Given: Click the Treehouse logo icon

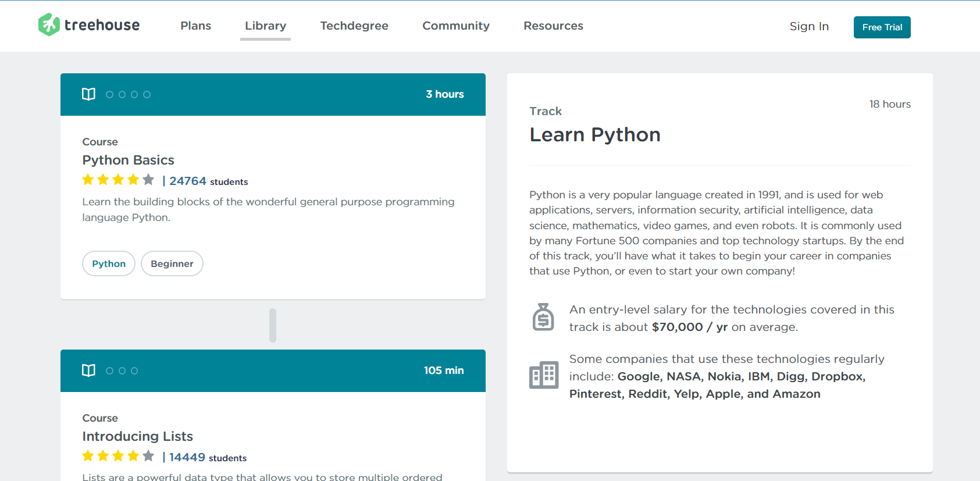Looking at the screenshot, I should pyautogui.click(x=49, y=25).
